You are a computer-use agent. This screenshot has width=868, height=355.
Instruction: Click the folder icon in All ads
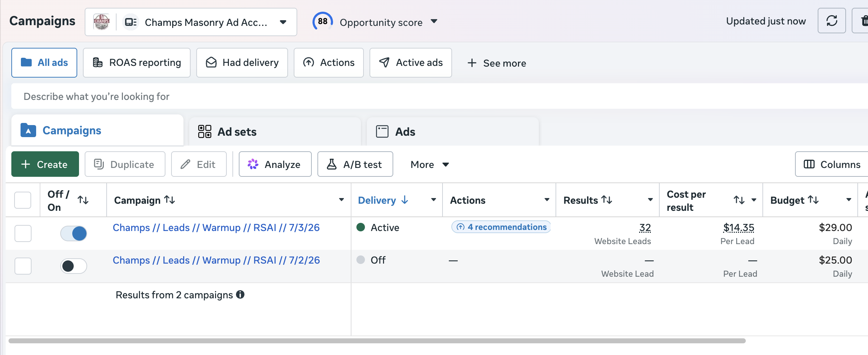[x=26, y=62]
